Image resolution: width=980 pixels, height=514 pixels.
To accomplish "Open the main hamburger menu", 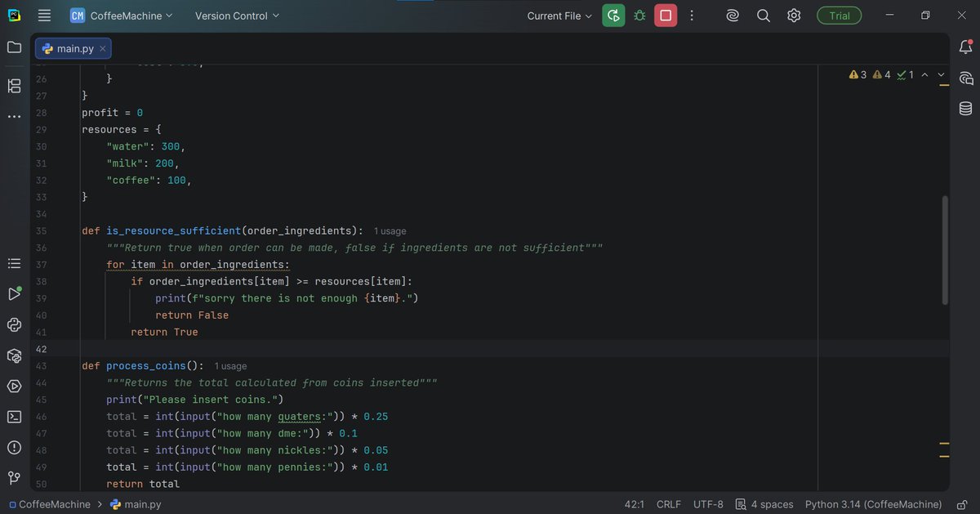I will point(44,16).
